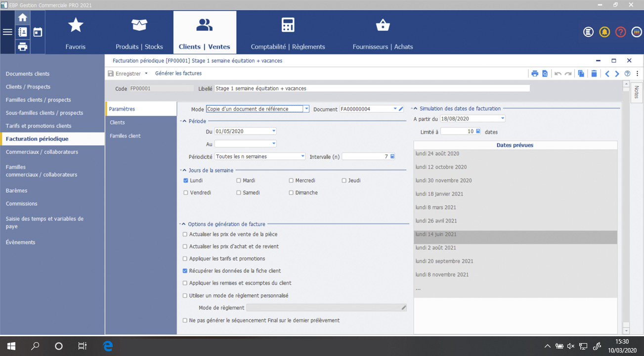Open print preview magnifier icon
The width and height of the screenshot is (644, 356).
click(545, 74)
